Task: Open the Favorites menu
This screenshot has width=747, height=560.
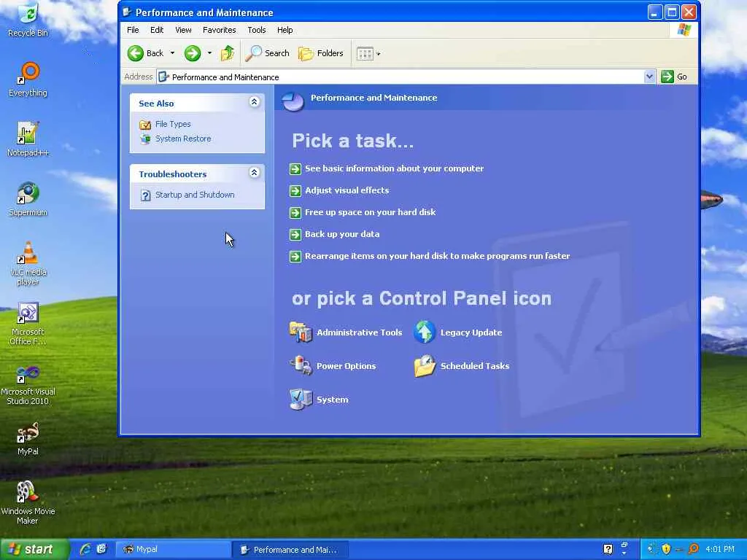Action: click(x=219, y=30)
